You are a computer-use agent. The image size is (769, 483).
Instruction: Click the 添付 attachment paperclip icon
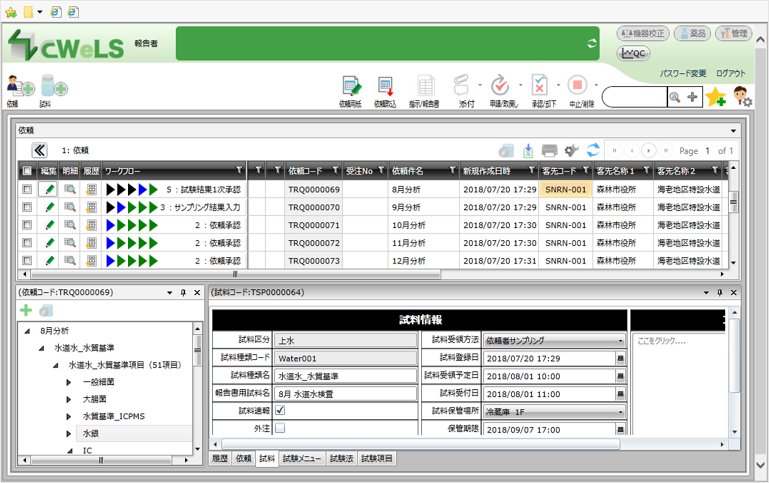pyautogui.click(x=461, y=86)
